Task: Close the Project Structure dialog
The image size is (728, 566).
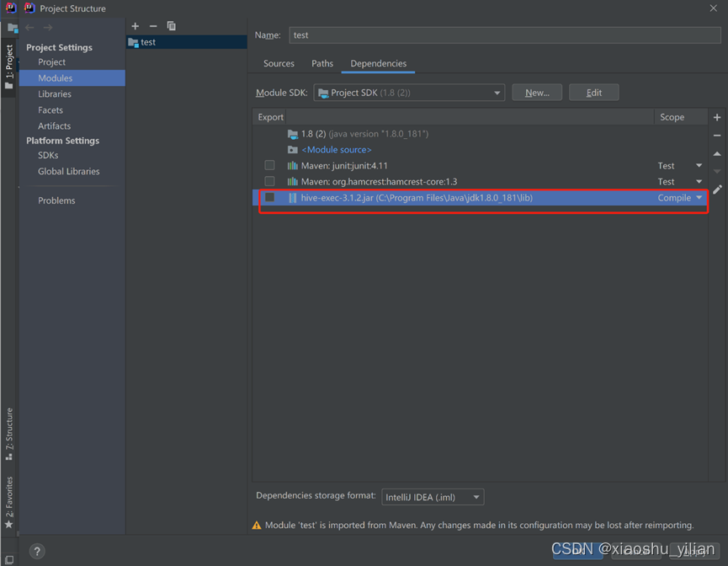Action: (x=713, y=8)
